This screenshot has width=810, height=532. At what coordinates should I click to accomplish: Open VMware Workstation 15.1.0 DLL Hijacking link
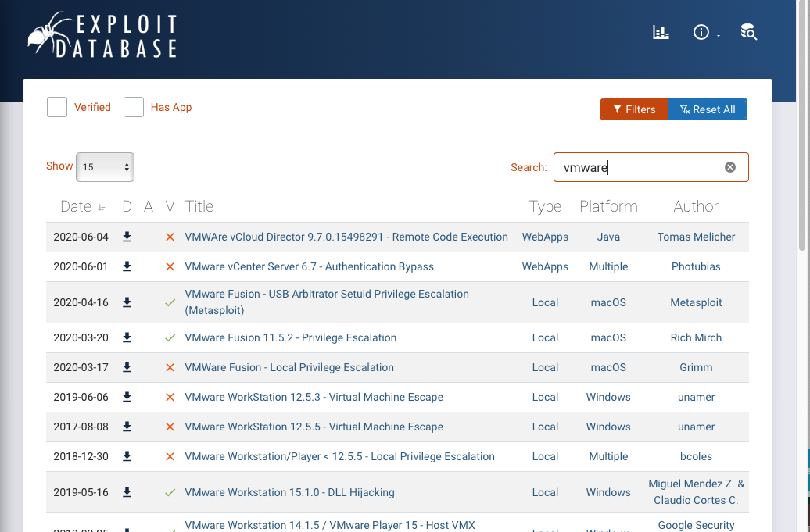289,492
